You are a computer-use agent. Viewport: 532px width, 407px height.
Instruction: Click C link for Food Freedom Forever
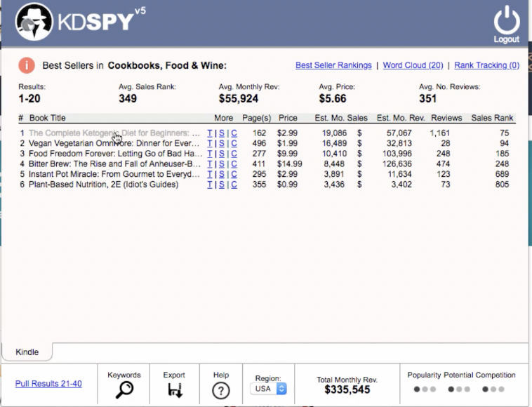tap(234, 154)
